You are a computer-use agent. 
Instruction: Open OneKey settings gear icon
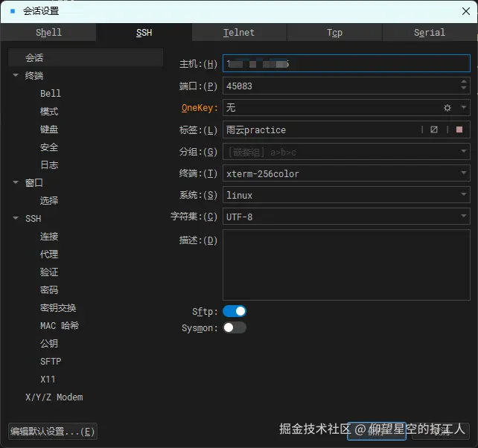click(447, 108)
